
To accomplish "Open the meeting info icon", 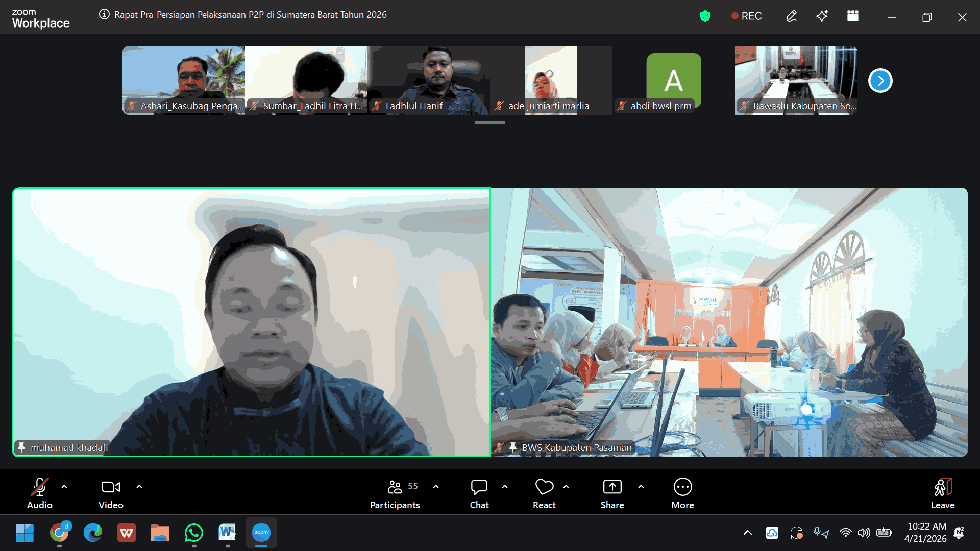I will pos(104,14).
